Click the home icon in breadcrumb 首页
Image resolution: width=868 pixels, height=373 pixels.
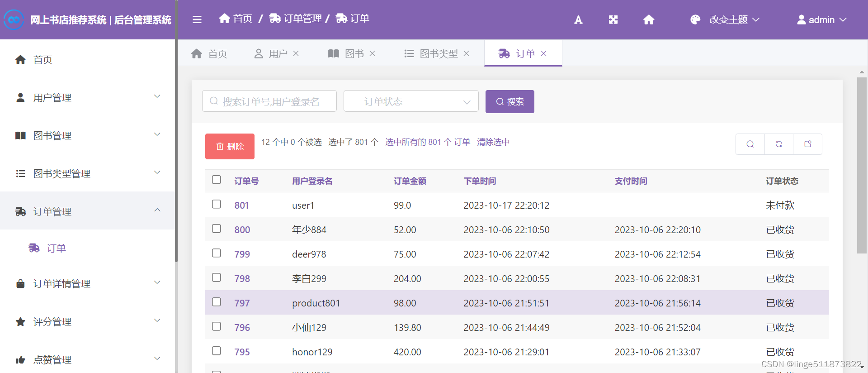(x=224, y=18)
